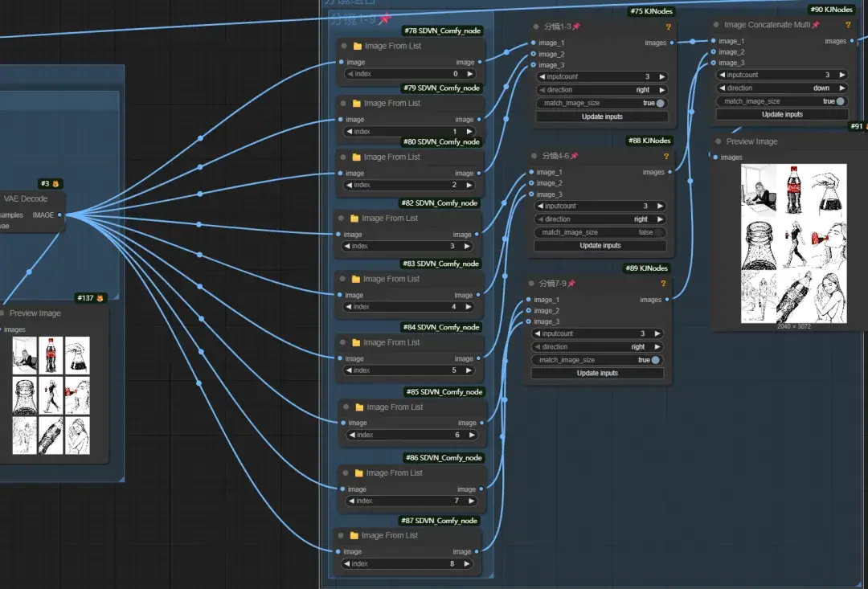The width and height of the screenshot is (868, 589).
Task: Decrease the index value 3 with left arrow
Action: 346,246
